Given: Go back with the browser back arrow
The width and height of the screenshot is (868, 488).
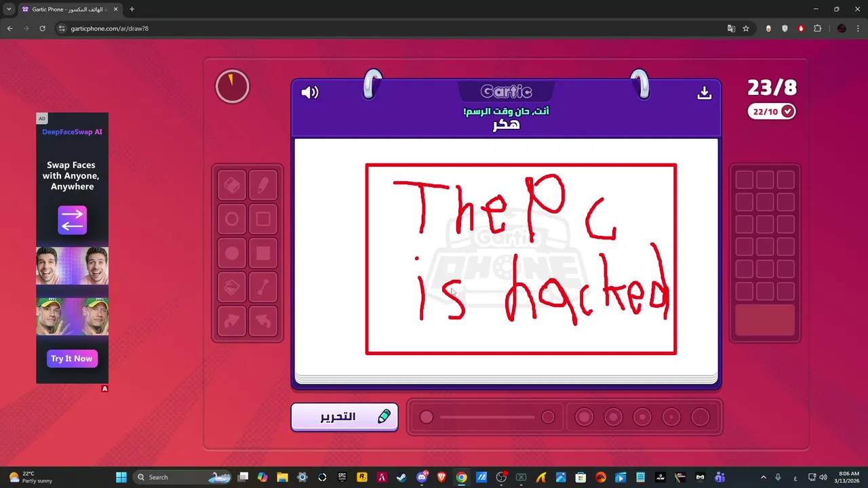Looking at the screenshot, I should (x=9, y=28).
